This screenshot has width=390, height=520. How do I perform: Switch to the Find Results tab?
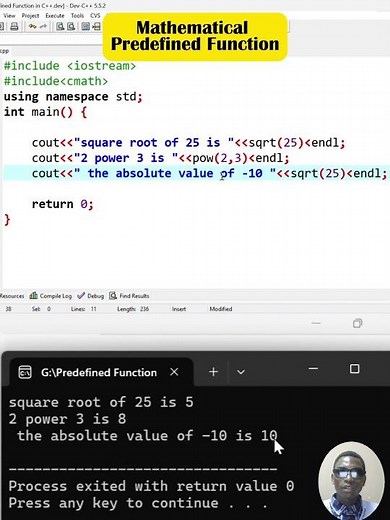point(129,296)
